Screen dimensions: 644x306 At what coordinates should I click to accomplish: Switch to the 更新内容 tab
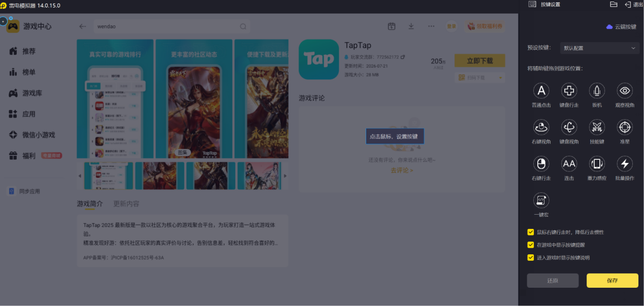(126, 203)
